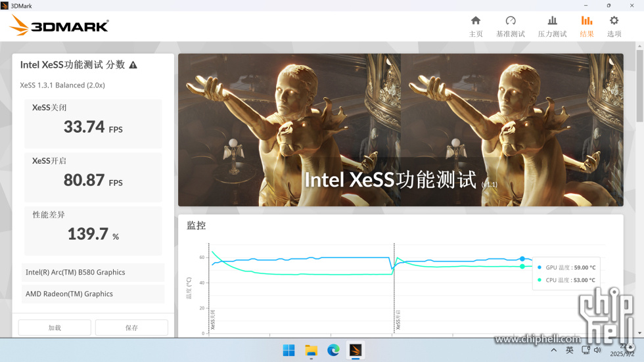This screenshot has height=362, width=644.
Task: Click the XeSS关闭 marker on chart
Action: [213, 320]
